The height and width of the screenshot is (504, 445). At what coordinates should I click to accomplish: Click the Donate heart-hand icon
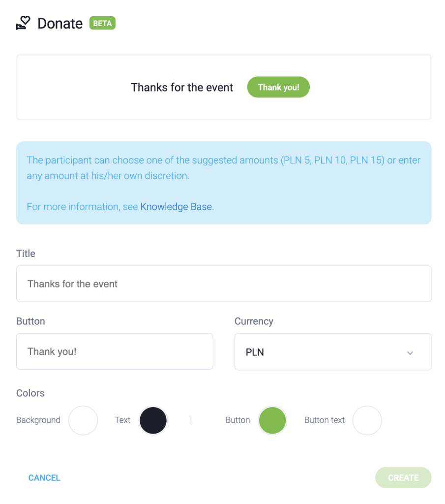coord(23,23)
